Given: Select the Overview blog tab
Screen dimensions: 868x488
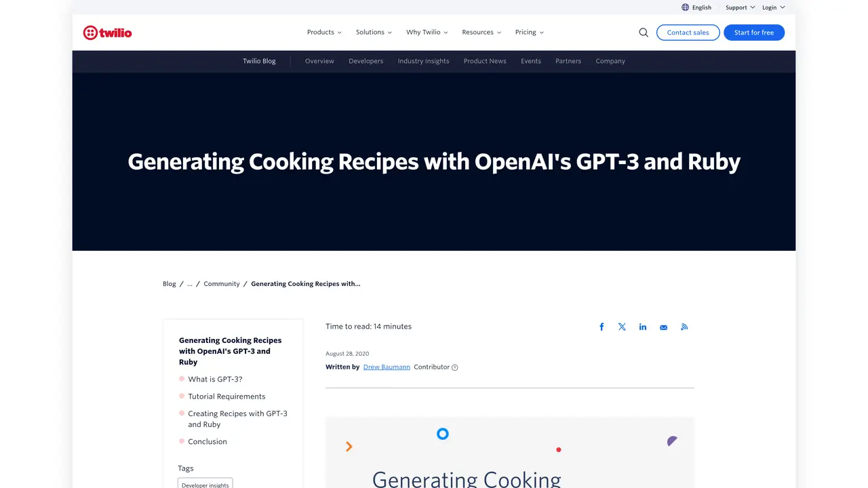Looking at the screenshot, I should pyautogui.click(x=319, y=61).
